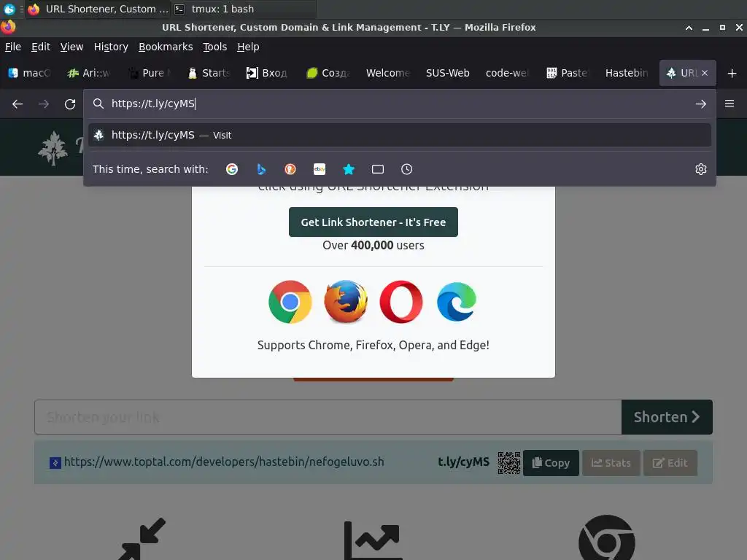Choose the DuckDuckGo search icon
This screenshot has height=560, width=747.
click(290, 169)
